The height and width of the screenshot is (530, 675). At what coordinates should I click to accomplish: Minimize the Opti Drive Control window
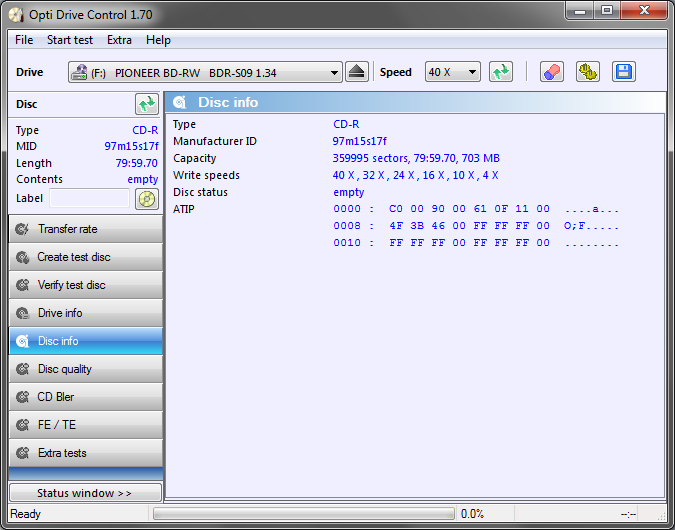click(580, 11)
